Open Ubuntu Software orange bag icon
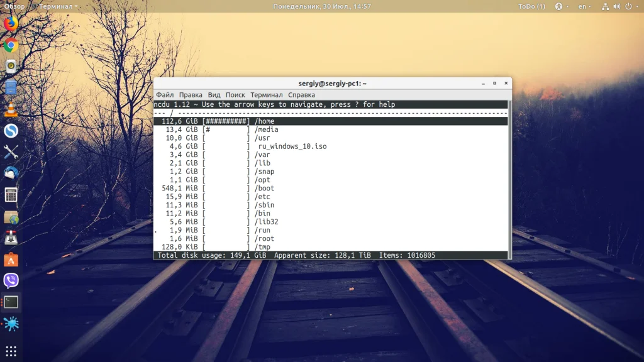Image resolution: width=644 pixels, height=362 pixels. 11,260
